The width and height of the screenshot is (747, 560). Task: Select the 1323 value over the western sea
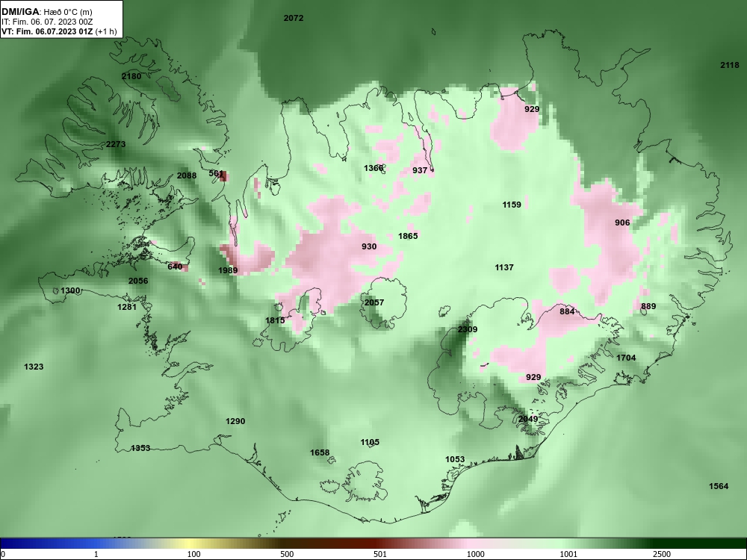tap(34, 367)
